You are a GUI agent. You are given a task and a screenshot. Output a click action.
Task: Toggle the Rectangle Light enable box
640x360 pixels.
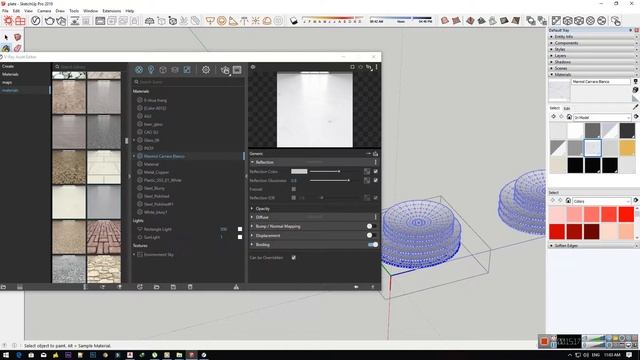[240, 229]
